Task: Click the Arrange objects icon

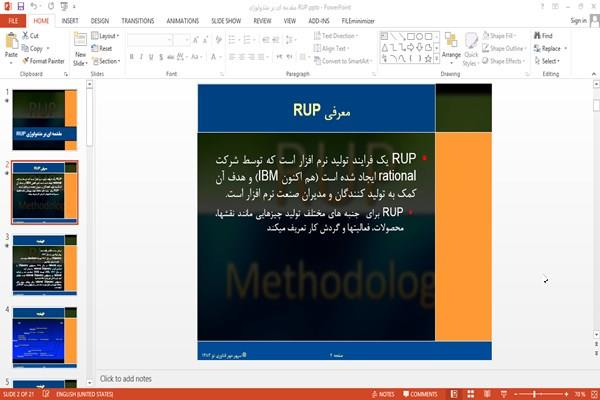Action: tap(451, 45)
